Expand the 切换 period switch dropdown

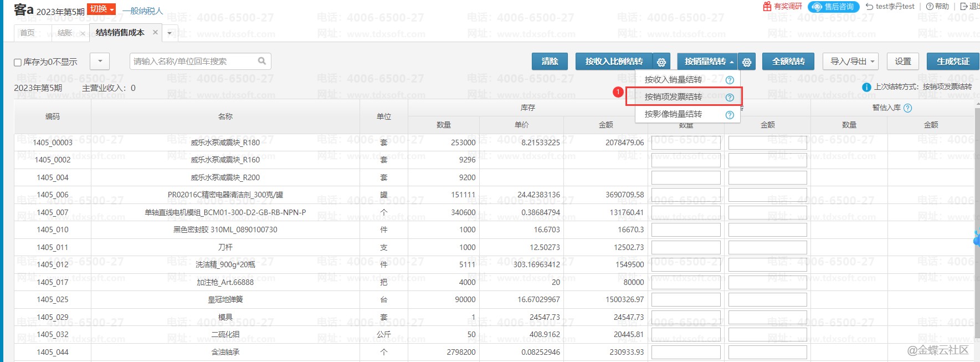(102, 9)
